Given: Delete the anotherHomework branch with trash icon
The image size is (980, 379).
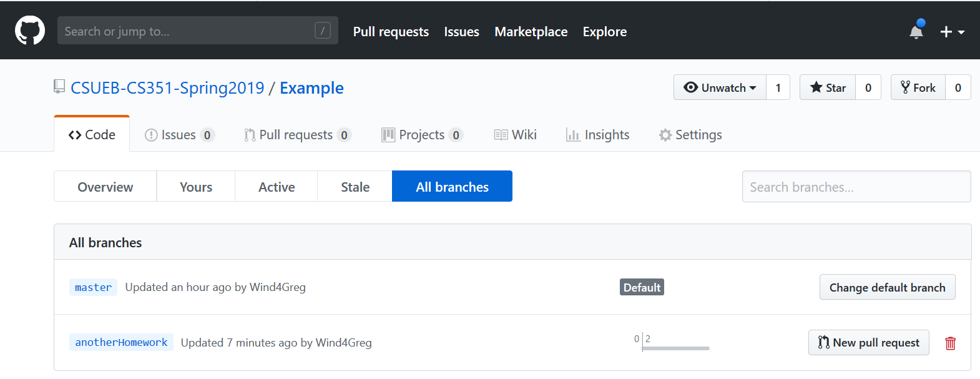Looking at the screenshot, I should [950, 343].
